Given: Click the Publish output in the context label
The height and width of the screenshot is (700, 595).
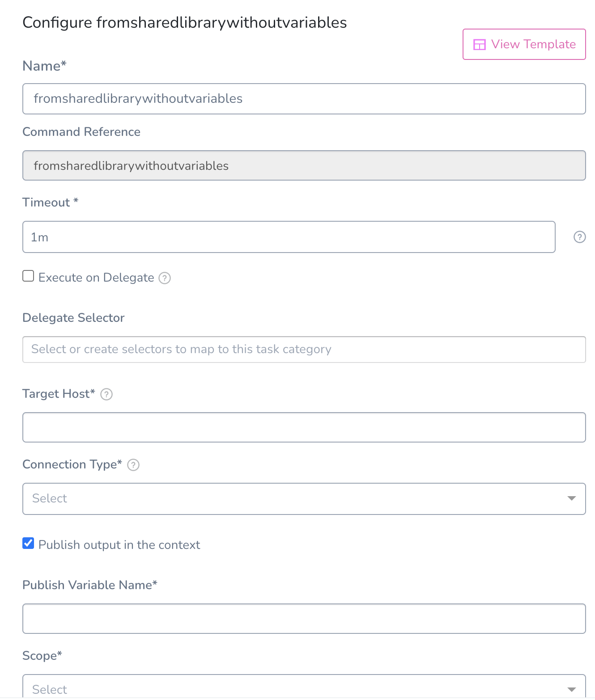Looking at the screenshot, I should pos(119,545).
